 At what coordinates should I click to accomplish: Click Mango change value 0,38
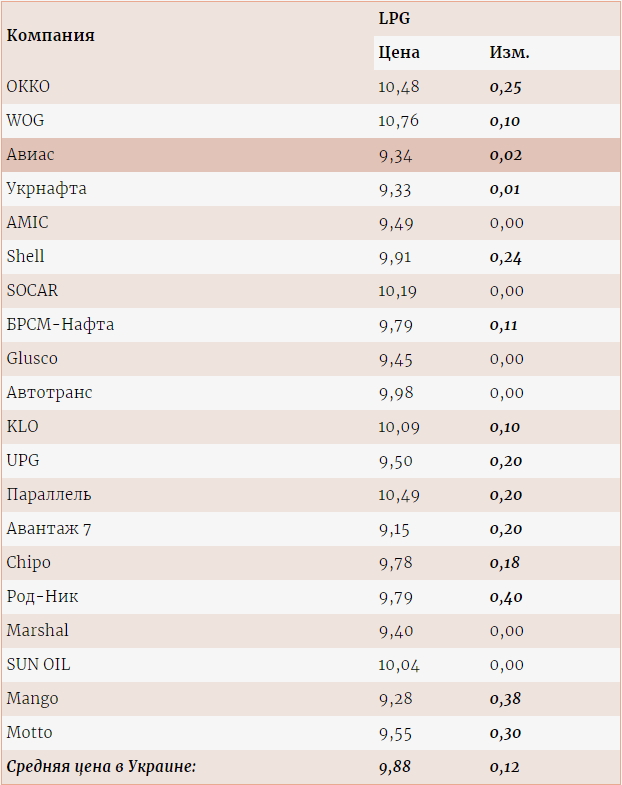click(505, 699)
